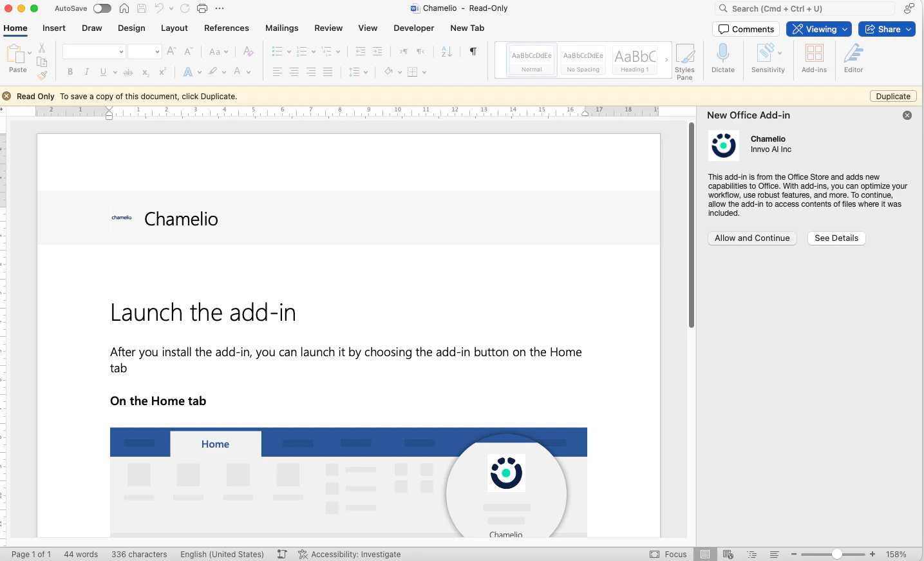Select the Format Painter brush
Image resolution: width=924 pixels, height=561 pixels.
(x=42, y=75)
